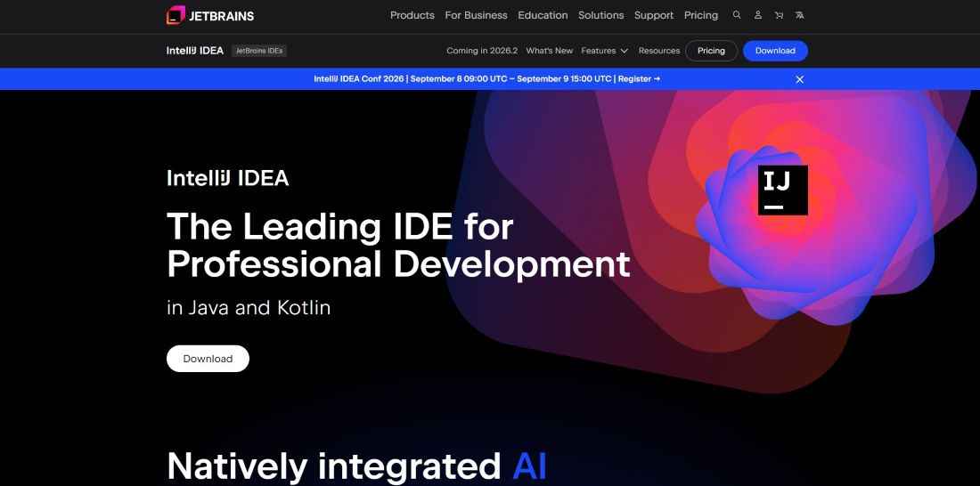
Task: Open the Education menu
Action: [543, 15]
